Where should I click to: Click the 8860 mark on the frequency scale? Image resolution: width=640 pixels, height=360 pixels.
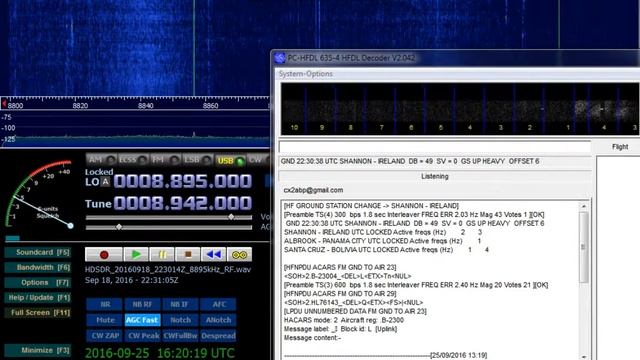tap(211, 106)
